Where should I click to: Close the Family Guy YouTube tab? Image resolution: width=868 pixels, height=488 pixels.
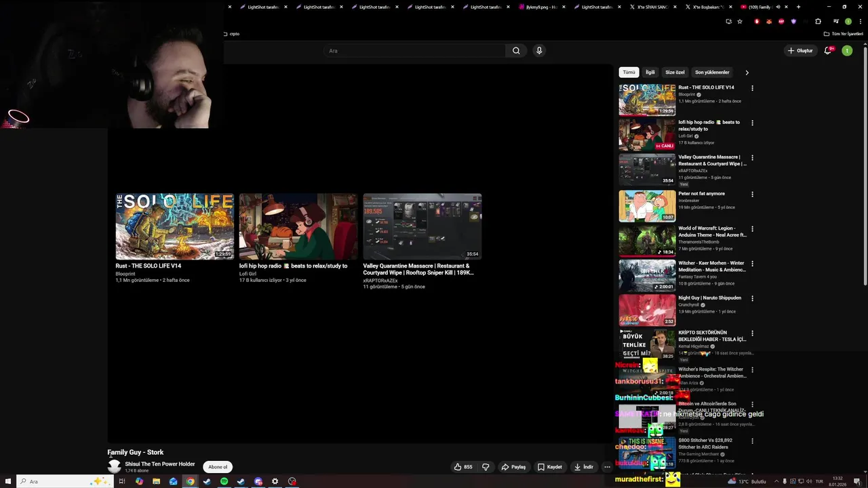pos(786,7)
